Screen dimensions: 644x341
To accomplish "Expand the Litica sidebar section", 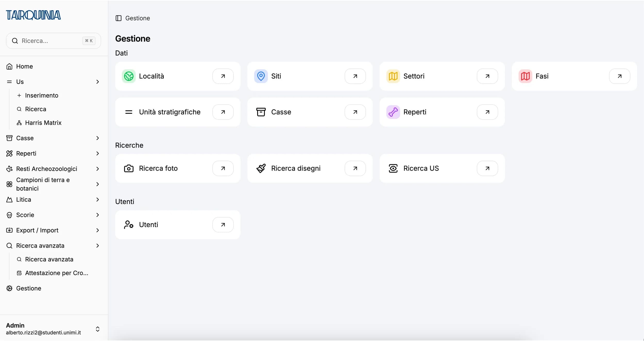I will click(x=97, y=200).
